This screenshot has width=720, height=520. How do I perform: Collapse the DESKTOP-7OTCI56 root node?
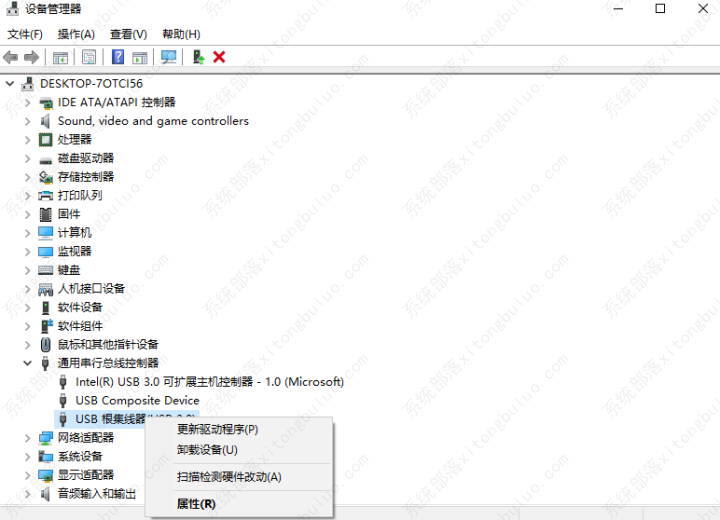11,84
